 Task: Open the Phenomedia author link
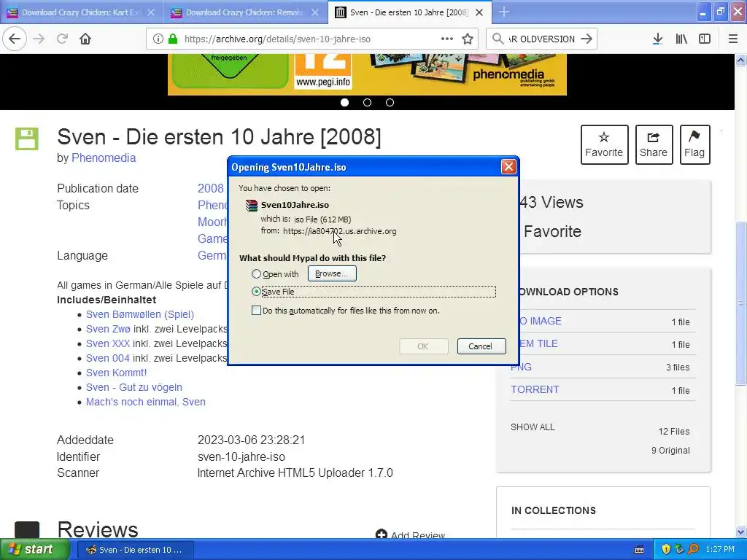coord(104,157)
